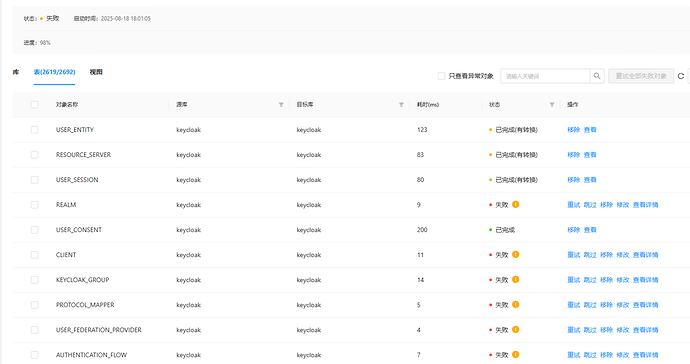
Task: Toggle the select-all checkbox in table header
Action: pos(34,105)
